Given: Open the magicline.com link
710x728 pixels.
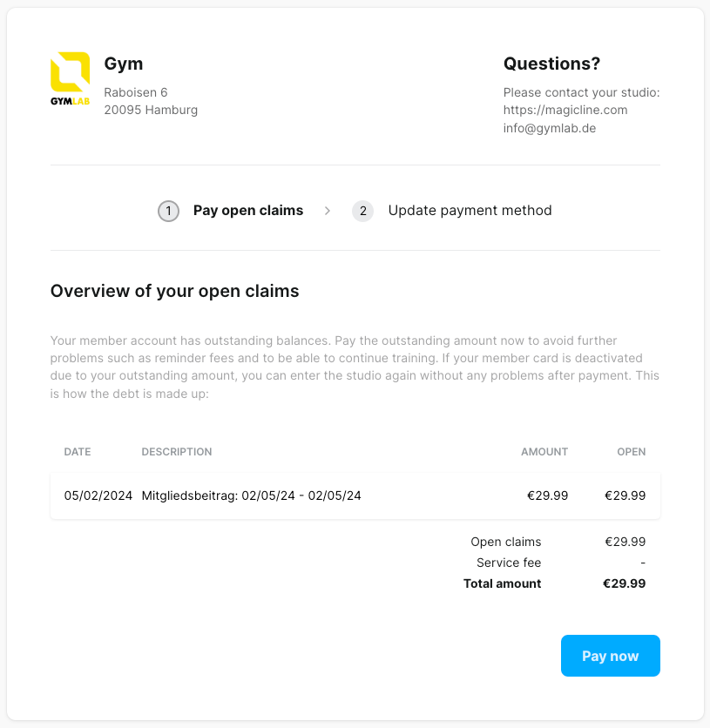Looking at the screenshot, I should click(x=565, y=110).
